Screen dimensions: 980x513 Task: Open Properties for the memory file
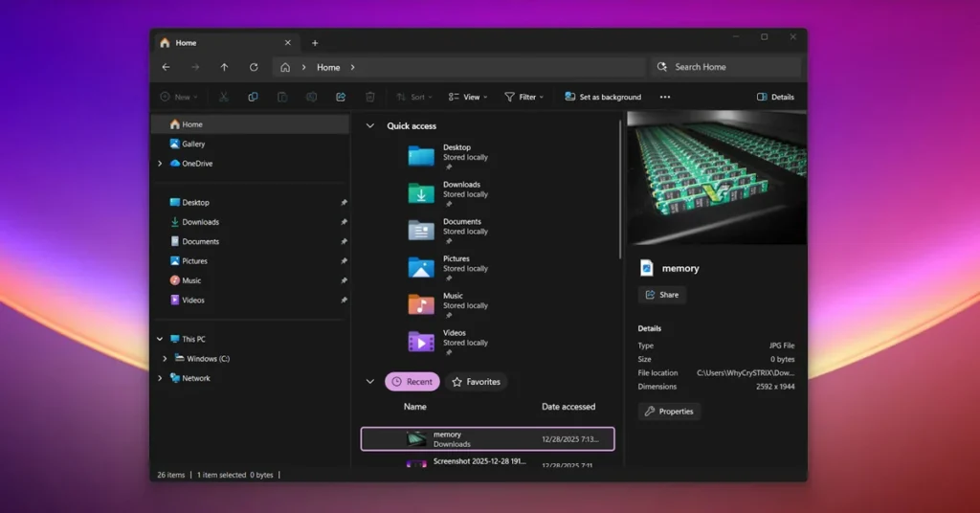click(669, 412)
